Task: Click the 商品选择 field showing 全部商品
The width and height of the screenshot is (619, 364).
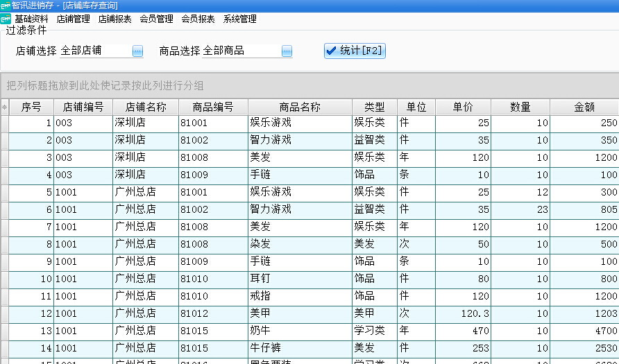Action: click(x=241, y=51)
